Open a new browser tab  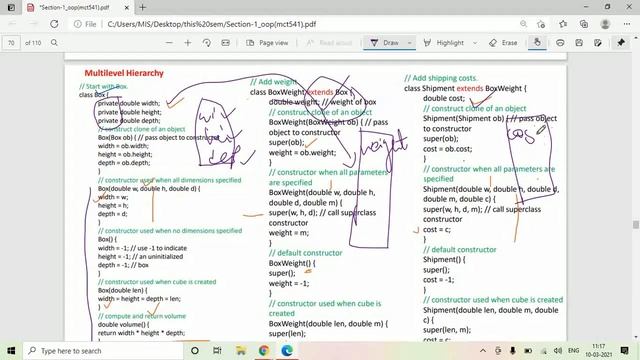click(x=142, y=7)
